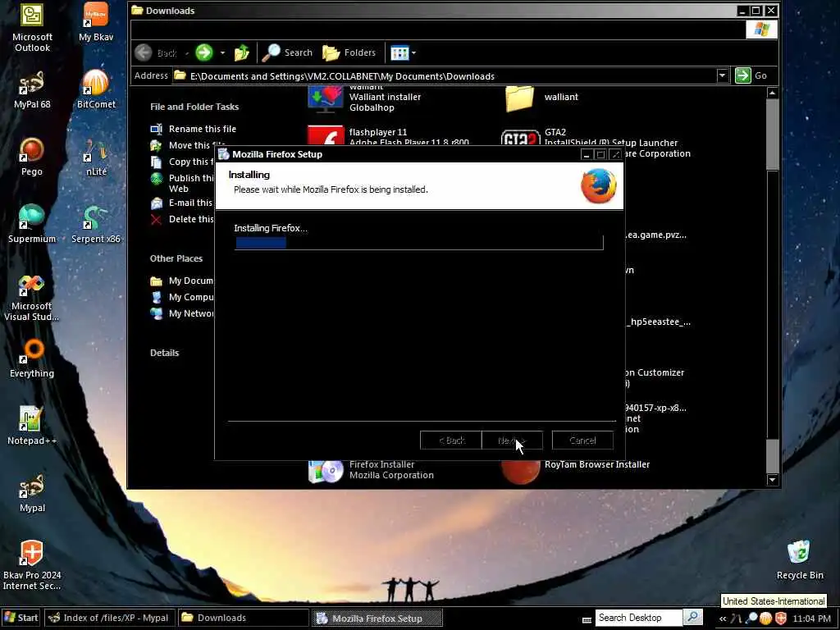Expand hidden tray icons chevron
Screen dimensions: 840x630
(x=723, y=619)
